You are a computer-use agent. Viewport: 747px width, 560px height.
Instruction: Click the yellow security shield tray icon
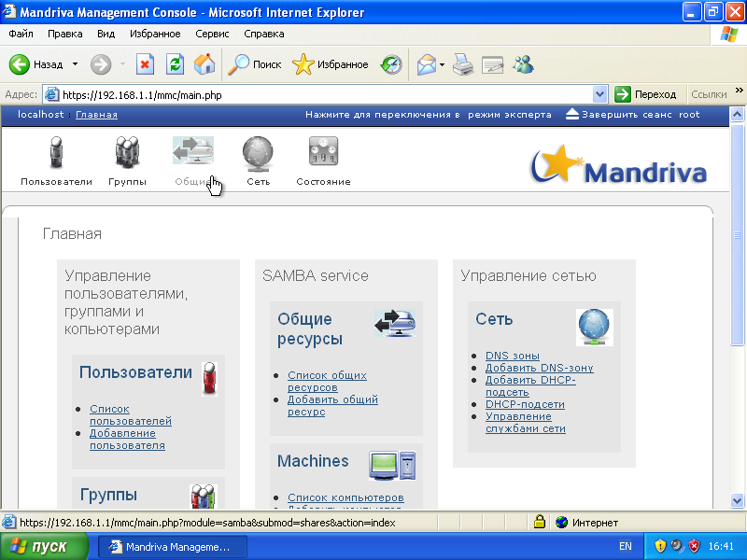[x=660, y=546]
